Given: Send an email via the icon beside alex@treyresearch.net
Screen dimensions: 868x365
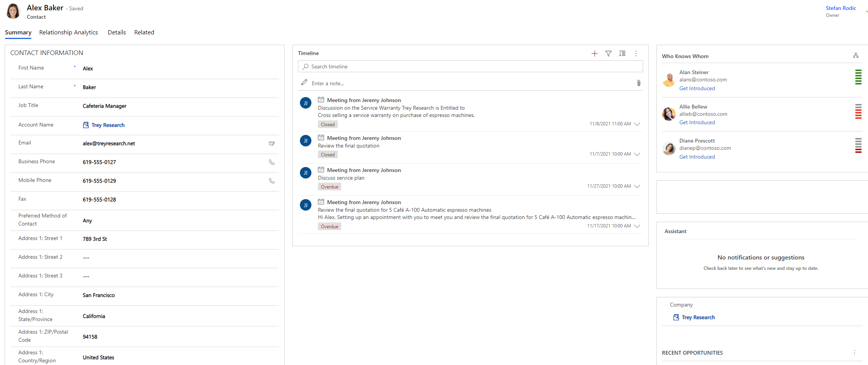Looking at the screenshot, I should [272, 144].
